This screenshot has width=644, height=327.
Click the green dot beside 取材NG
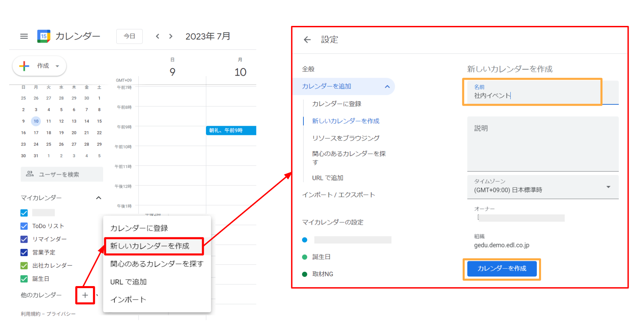tap(305, 274)
